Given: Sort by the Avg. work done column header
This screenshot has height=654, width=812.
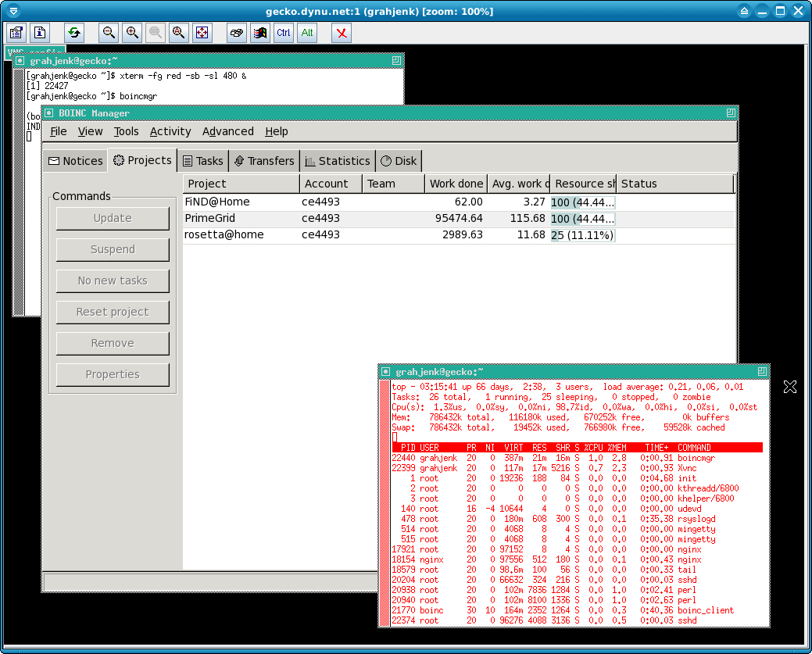Looking at the screenshot, I should [x=519, y=184].
